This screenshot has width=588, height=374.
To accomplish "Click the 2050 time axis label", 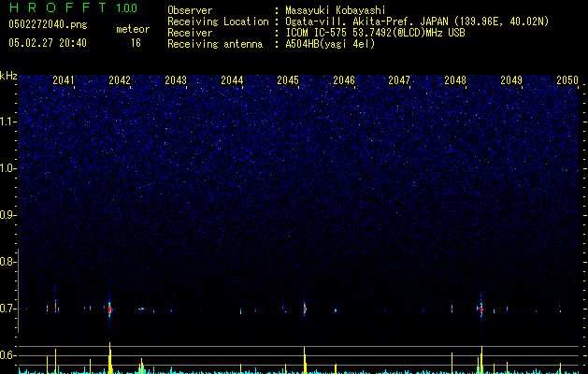I will (x=567, y=79).
